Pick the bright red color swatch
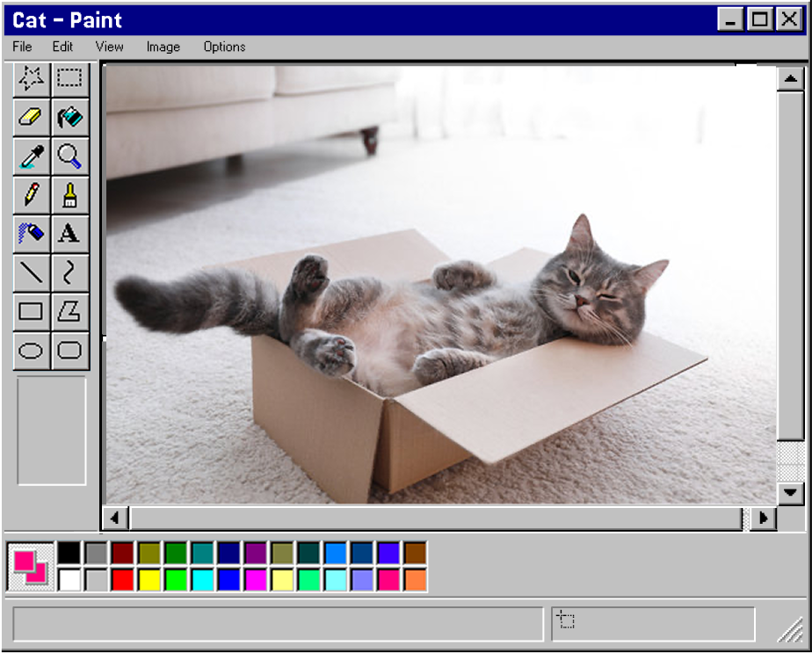 [122, 579]
